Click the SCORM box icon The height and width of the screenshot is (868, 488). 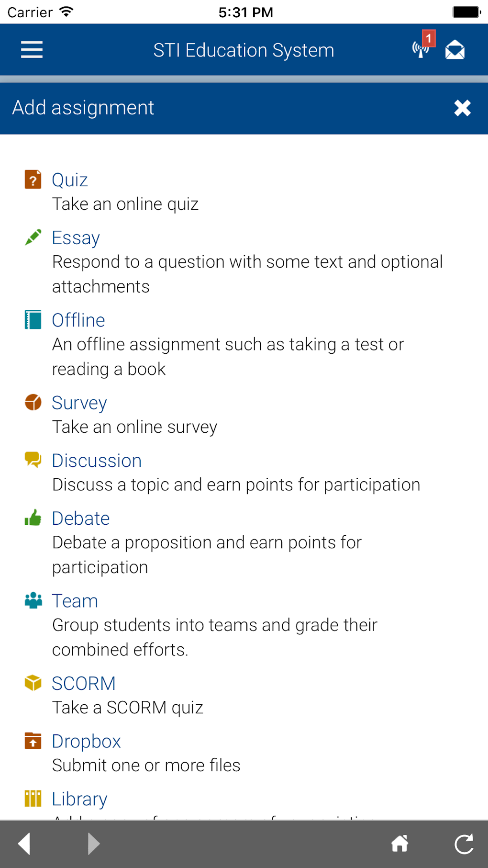point(33,683)
